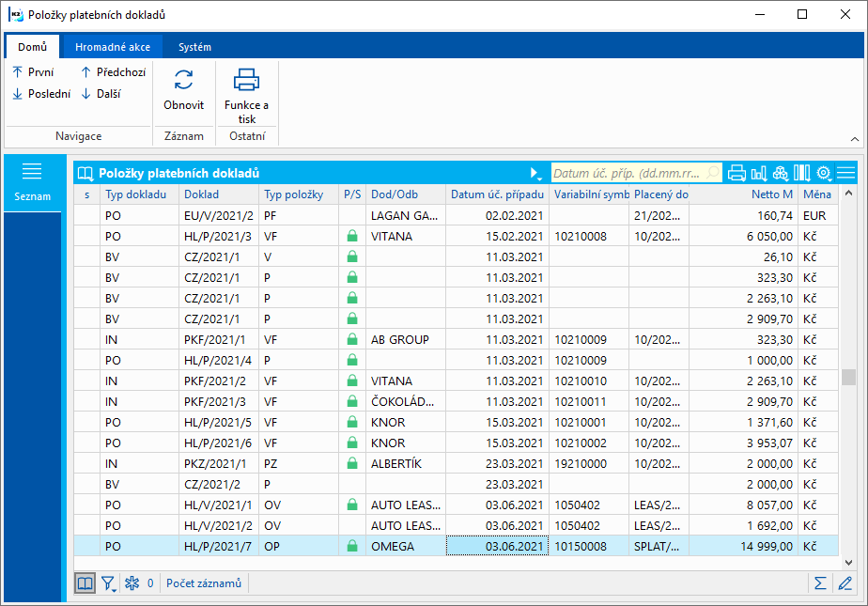Open the filter dropdown in status bar
Image resolution: width=868 pixels, height=606 pixels.
pyautogui.click(x=110, y=583)
